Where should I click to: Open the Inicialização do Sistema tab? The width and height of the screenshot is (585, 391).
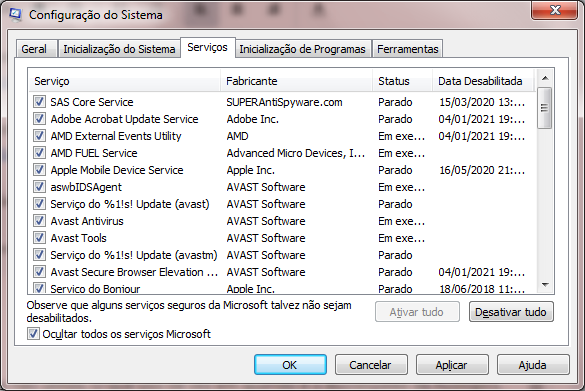coord(119,49)
